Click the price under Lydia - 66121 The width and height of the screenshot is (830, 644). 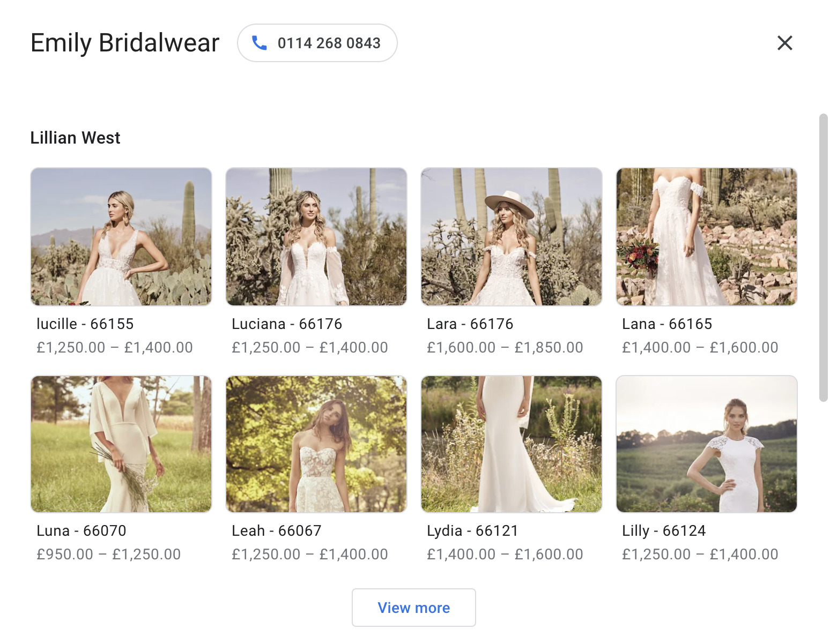(x=505, y=555)
